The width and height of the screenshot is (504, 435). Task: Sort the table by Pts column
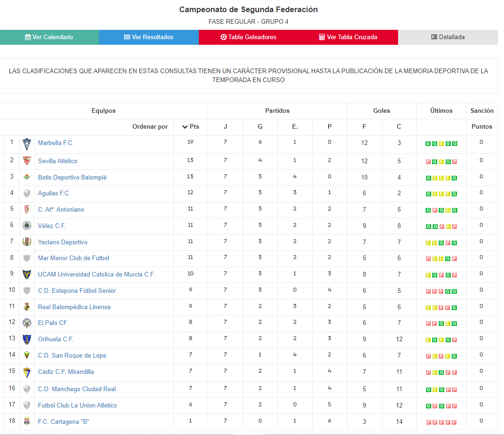tap(190, 126)
